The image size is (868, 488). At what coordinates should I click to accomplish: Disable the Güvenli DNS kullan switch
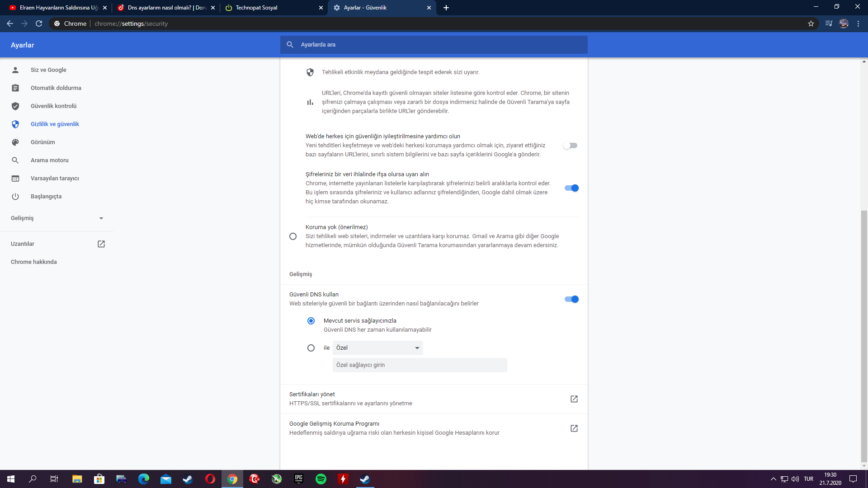tap(571, 299)
